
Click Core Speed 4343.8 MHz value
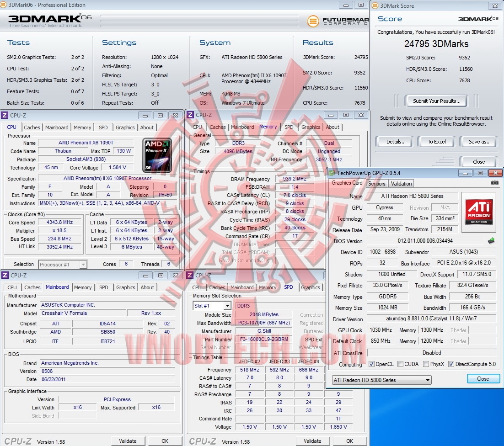pos(60,222)
